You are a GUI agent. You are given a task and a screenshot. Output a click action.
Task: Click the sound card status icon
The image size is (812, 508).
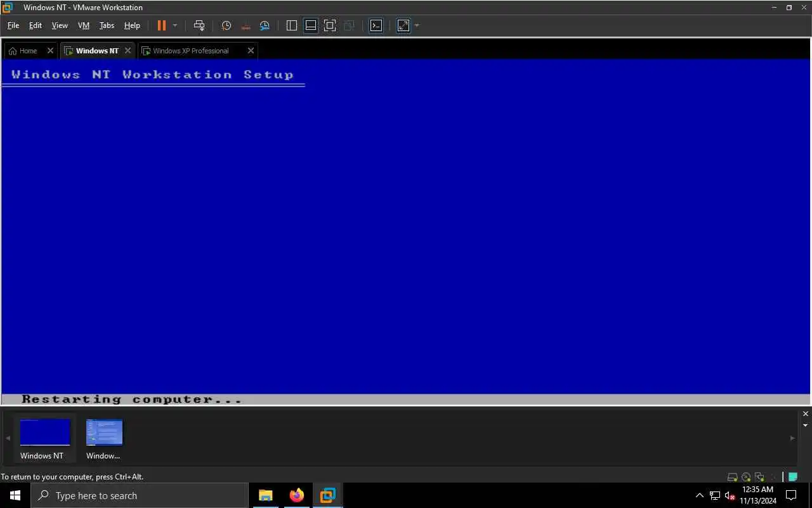point(773,477)
